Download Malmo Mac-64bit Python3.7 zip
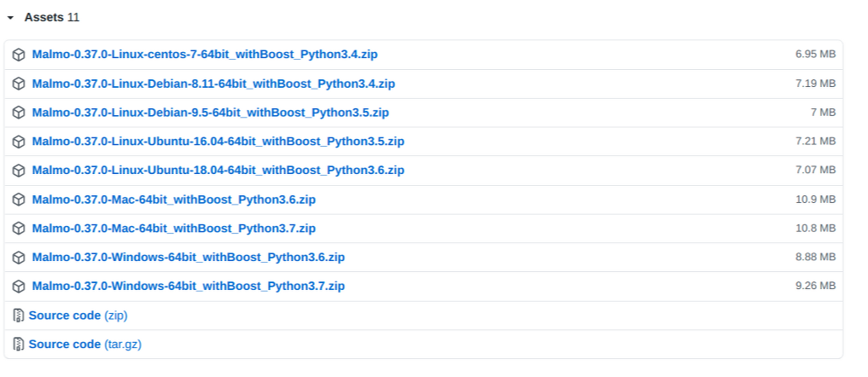868x377 pixels. pyautogui.click(x=174, y=228)
